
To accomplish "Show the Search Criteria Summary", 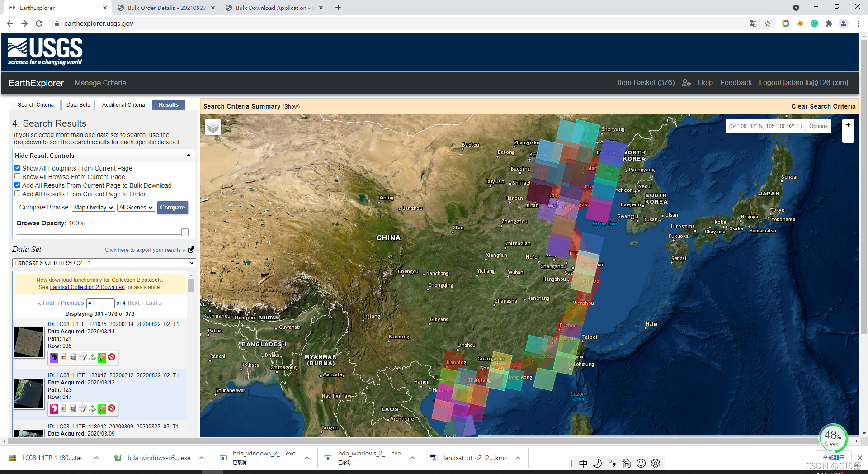I will [291, 107].
